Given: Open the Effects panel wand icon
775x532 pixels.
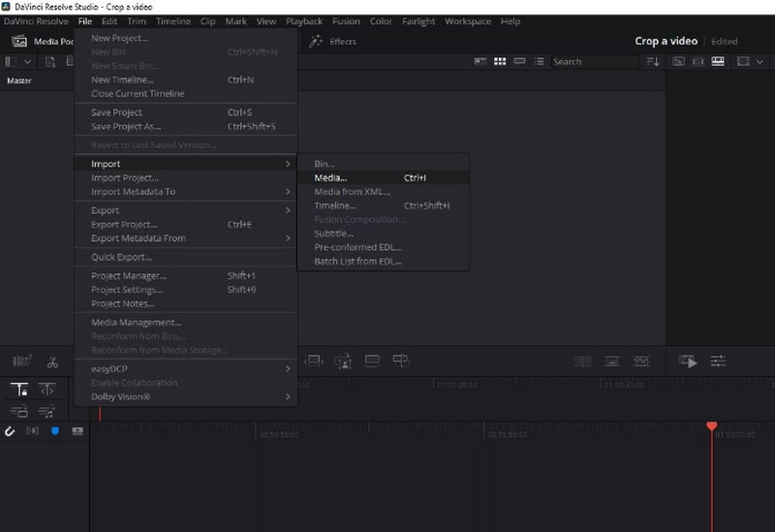Looking at the screenshot, I should click(316, 42).
